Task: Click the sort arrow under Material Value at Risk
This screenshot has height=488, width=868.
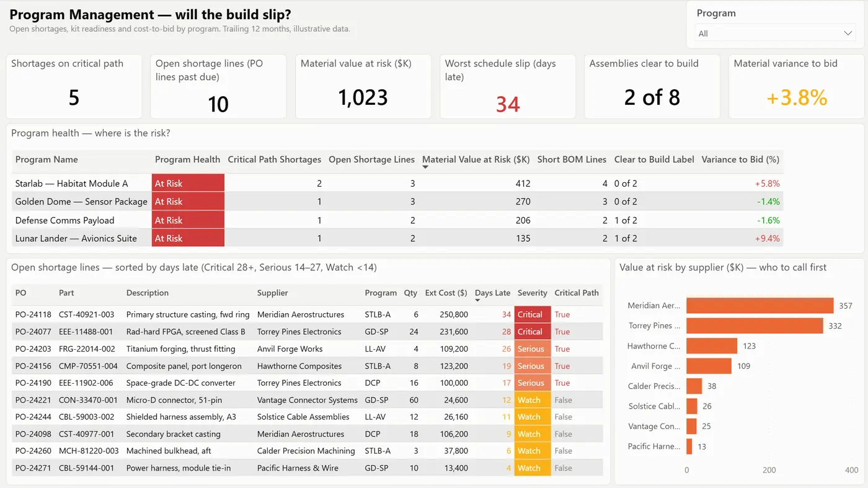Action: [x=425, y=167]
